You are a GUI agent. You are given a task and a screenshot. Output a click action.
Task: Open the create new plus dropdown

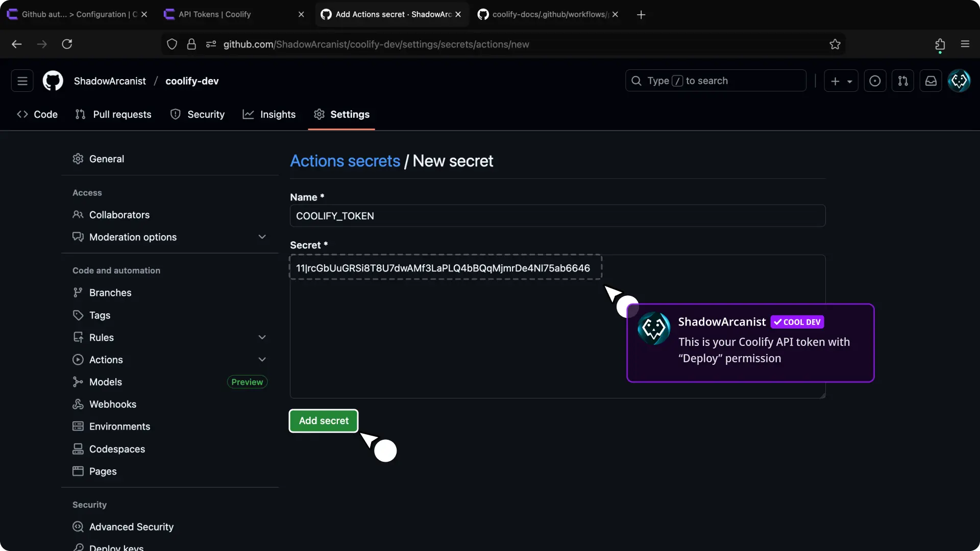point(841,81)
